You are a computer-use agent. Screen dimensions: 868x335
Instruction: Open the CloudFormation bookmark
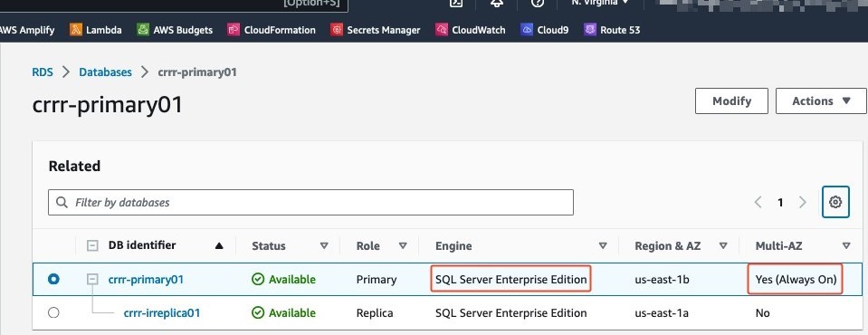[272, 30]
